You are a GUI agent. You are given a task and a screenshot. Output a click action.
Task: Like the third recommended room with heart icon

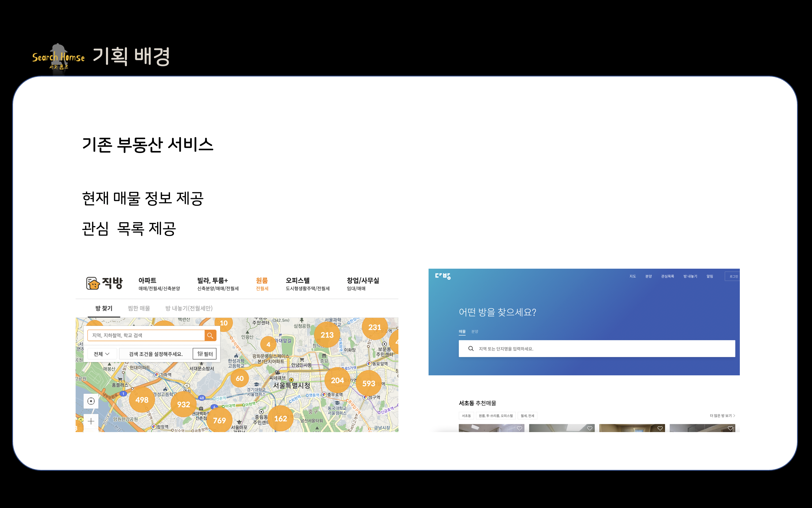660,428
